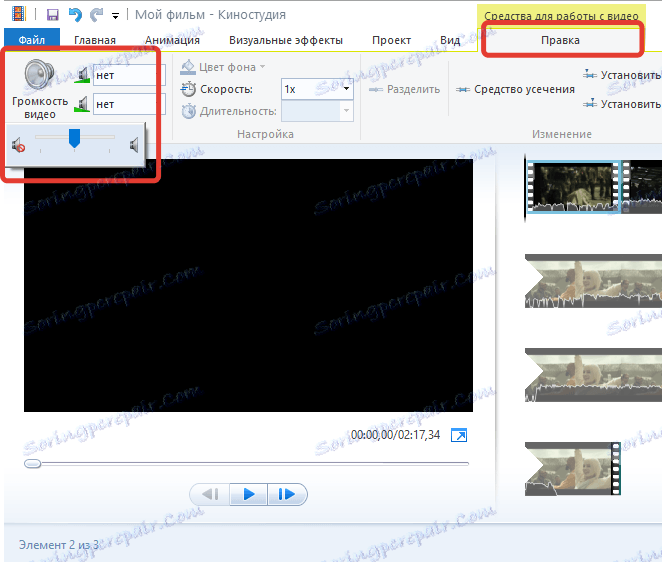Click the Средства для работы с видео header
Viewport: 662px width, 562px height.
click(x=561, y=16)
